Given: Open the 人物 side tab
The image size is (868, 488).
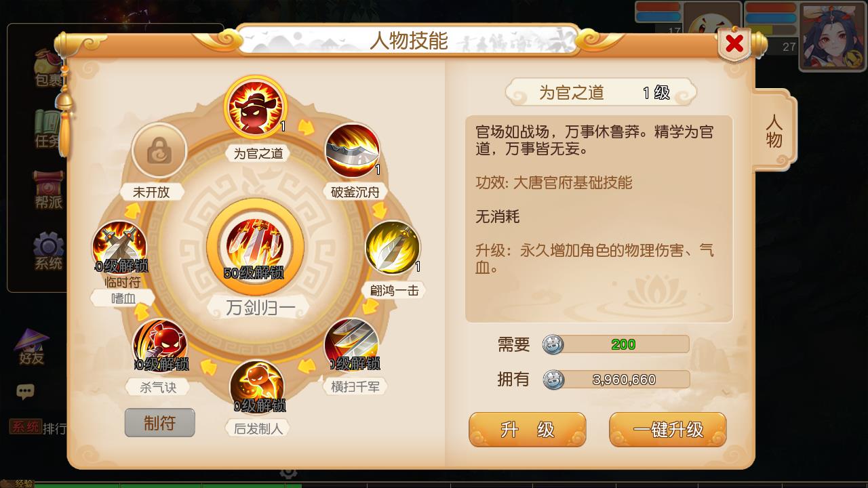Looking at the screenshot, I should tap(774, 131).
